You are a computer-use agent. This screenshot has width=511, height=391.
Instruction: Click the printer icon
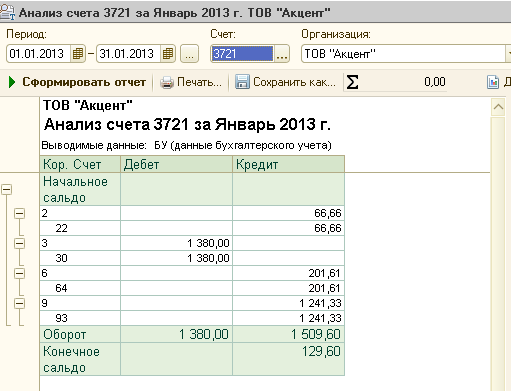(x=167, y=82)
